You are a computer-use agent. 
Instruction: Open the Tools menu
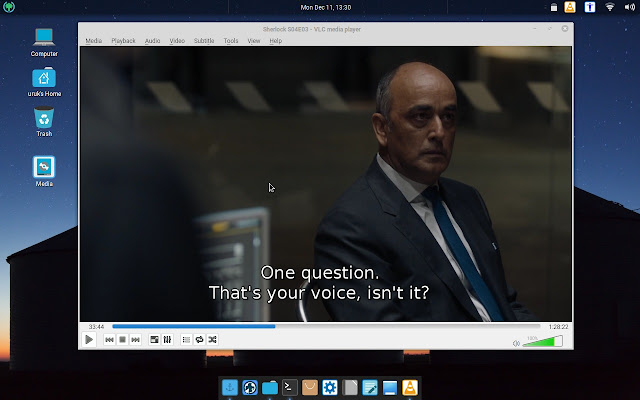point(231,41)
